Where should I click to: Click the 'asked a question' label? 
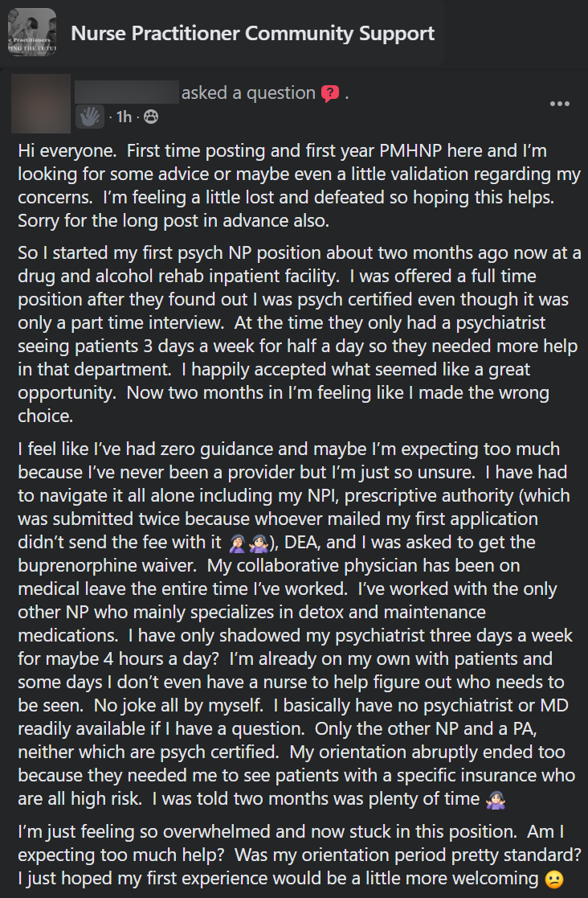pyautogui.click(x=248, y=92)
